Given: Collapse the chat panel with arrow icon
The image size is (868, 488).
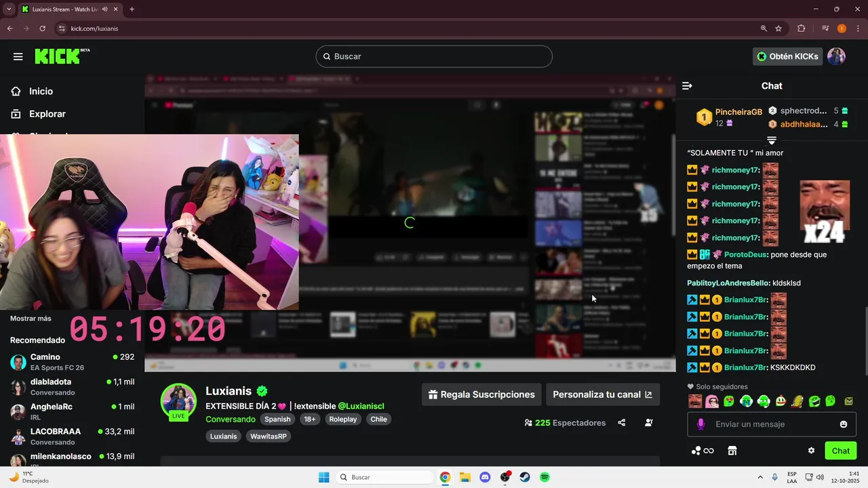Looking at the screenshot, I should tap(687, 86).
